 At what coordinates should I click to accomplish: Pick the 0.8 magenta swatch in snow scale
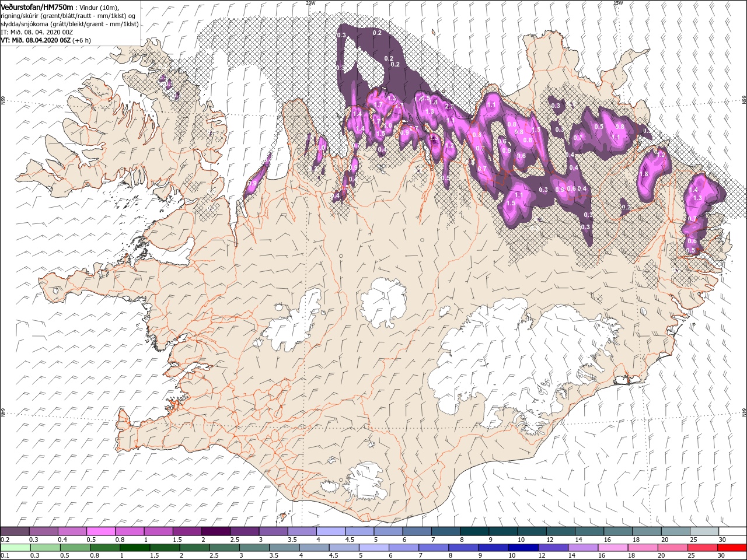point(130,531)
